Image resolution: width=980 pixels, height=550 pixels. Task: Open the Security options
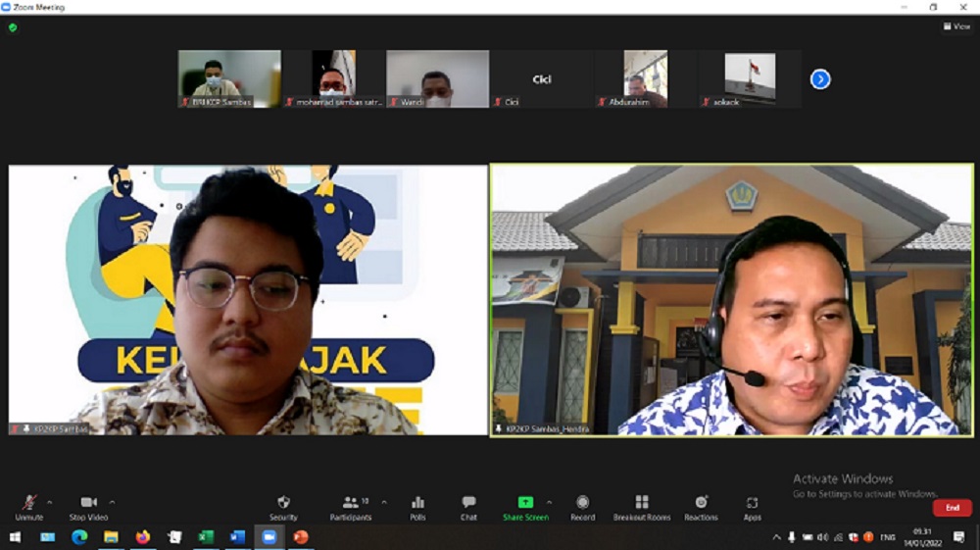(x=283, y=507)
